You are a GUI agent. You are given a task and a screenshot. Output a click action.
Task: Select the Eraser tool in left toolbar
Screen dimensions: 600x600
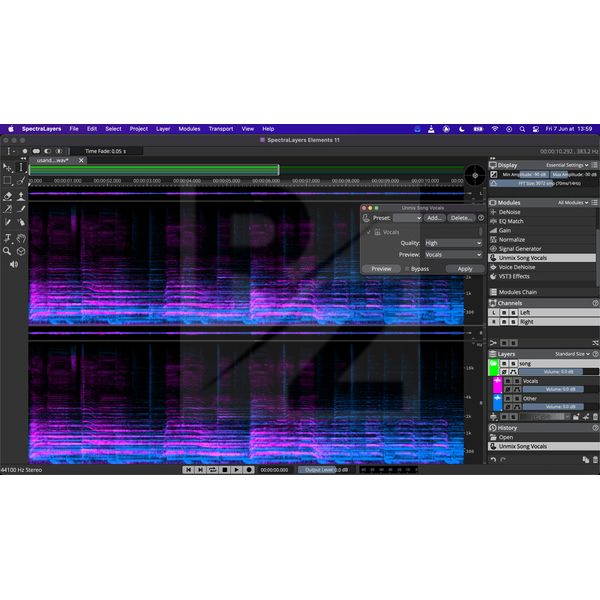click(8, 196)
